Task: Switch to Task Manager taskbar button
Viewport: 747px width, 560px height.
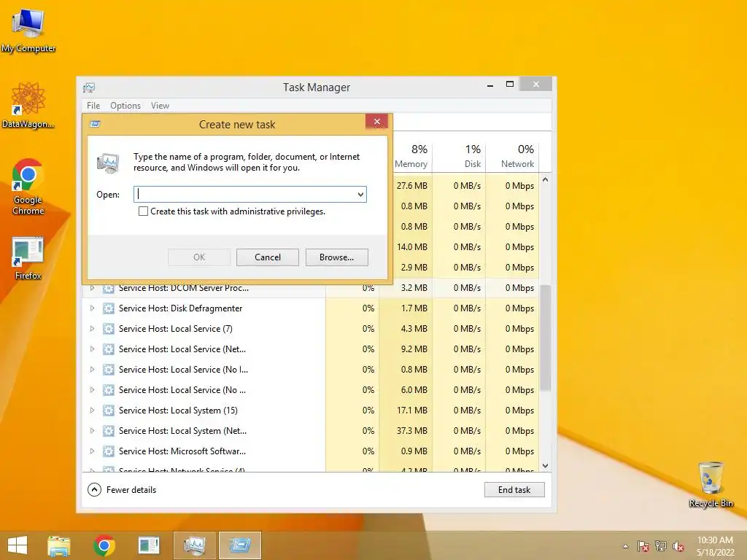Action: pos(194,545)
